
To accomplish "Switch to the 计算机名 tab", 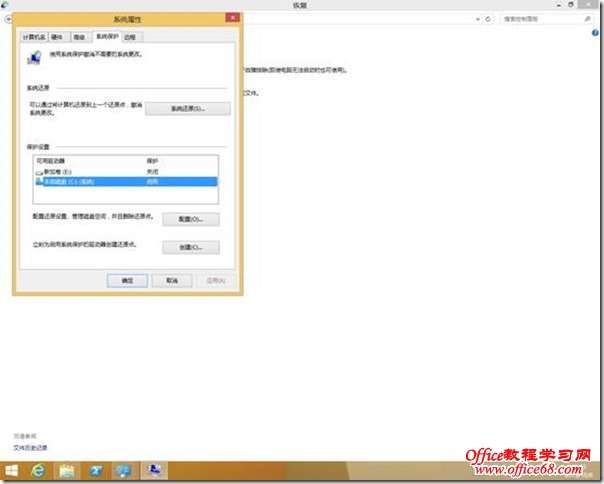I will [x=34, y=37].
